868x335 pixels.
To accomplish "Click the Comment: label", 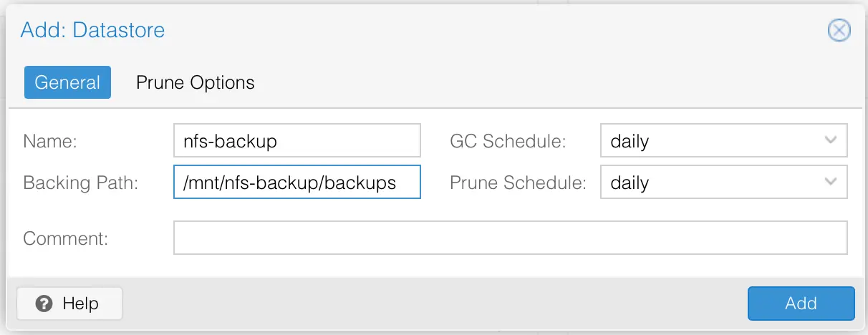I will (65, 238).
